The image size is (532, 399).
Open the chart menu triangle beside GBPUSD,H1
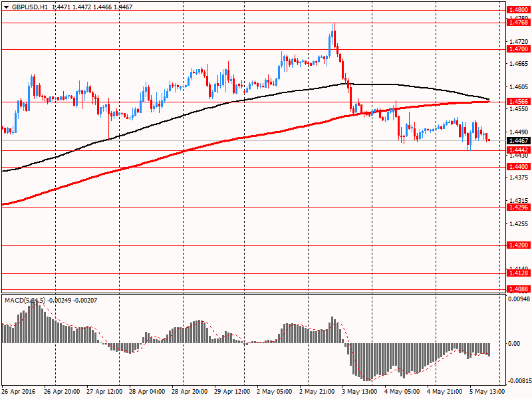click(7, 7)
